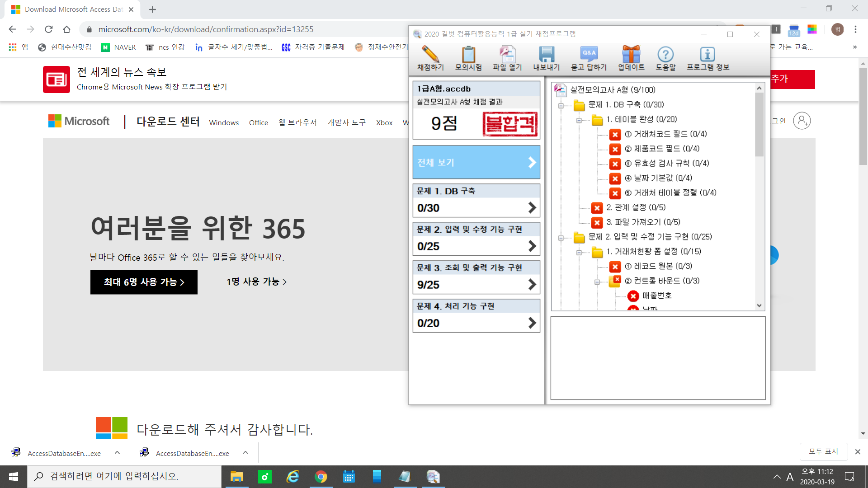Image resolution: width=868 pixels, height=488 pixels.
Task: Open the 도움말 question mark icon
Action: click(x=665, y=55)
